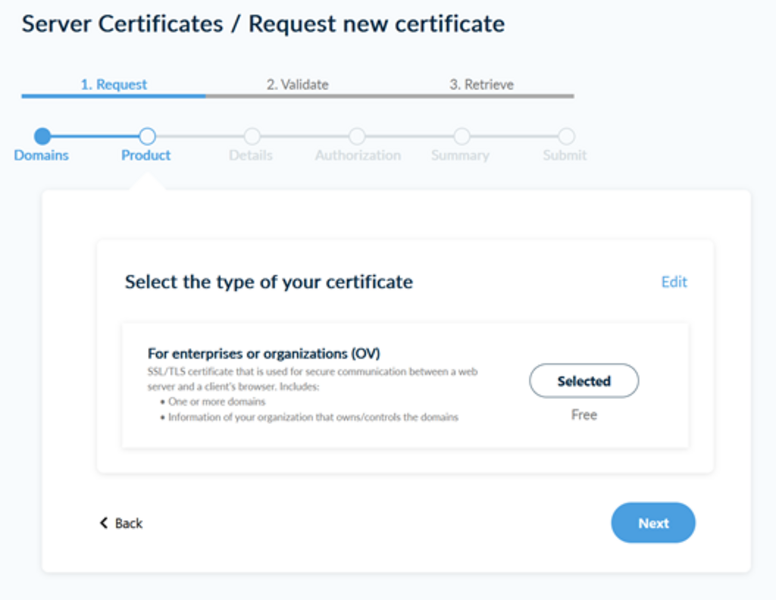Click the Authorization step circle

pyautogui.click(x=357, y=136)
